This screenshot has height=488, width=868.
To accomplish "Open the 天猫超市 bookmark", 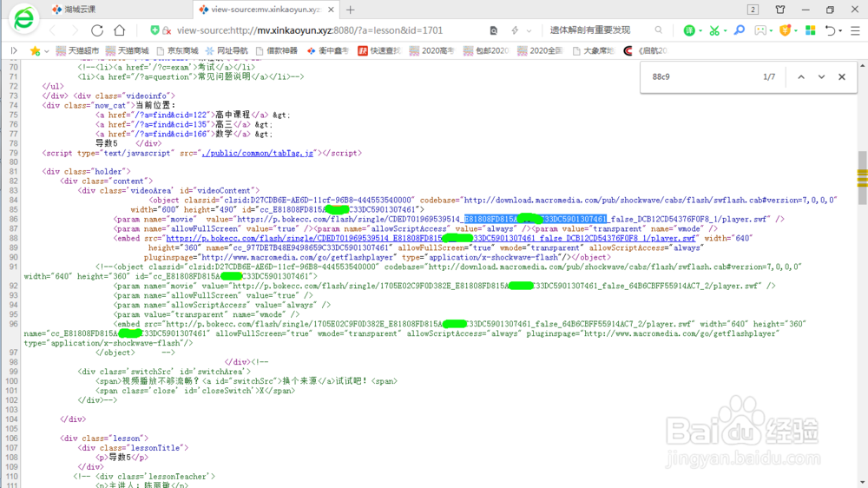I will [x=77, y=50].
